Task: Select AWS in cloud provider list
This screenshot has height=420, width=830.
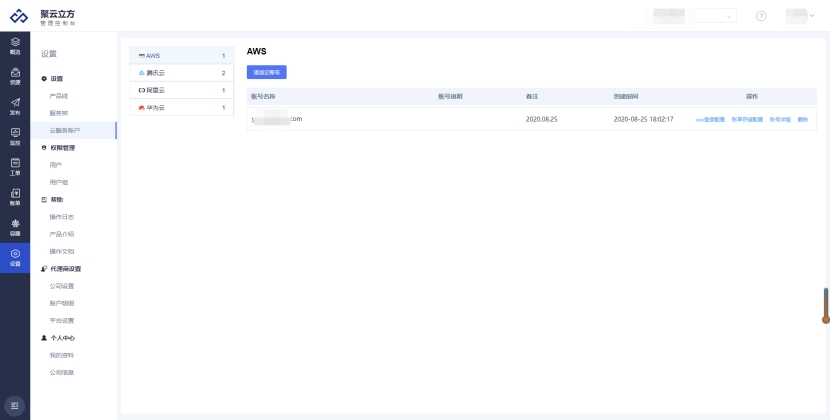Action: (x=182, y=56)
